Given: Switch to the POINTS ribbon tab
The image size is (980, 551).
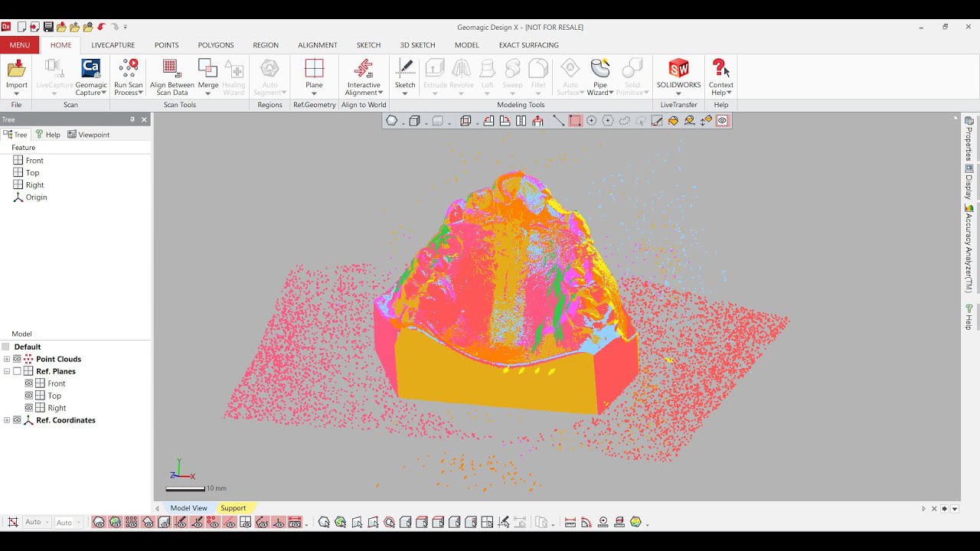Looking at the screenshot, I should (166, 45).
